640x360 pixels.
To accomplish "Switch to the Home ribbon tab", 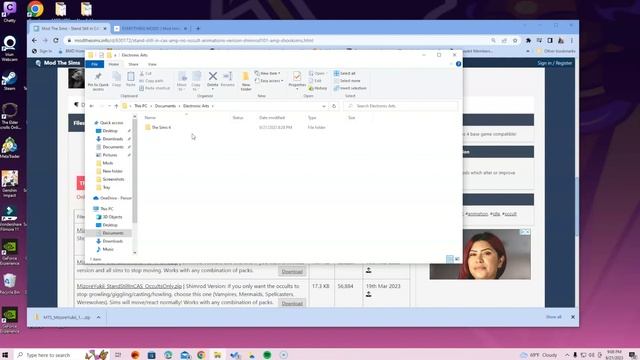I will [x=113, y=64].
